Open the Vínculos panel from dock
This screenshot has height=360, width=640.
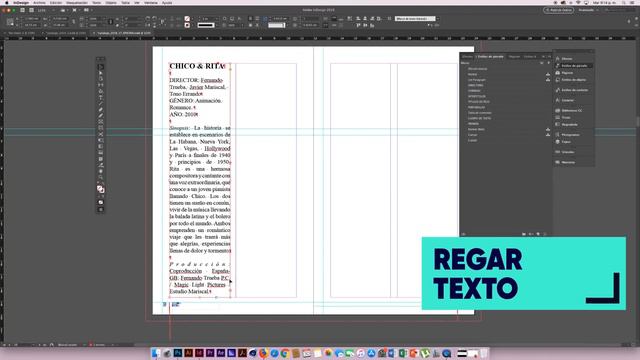tap(567, 152)
